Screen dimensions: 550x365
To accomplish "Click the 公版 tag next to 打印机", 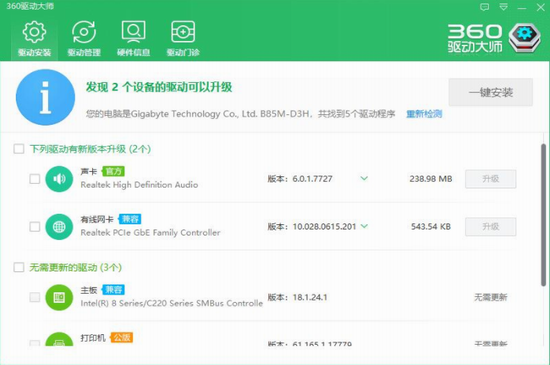I will point(121,337).
